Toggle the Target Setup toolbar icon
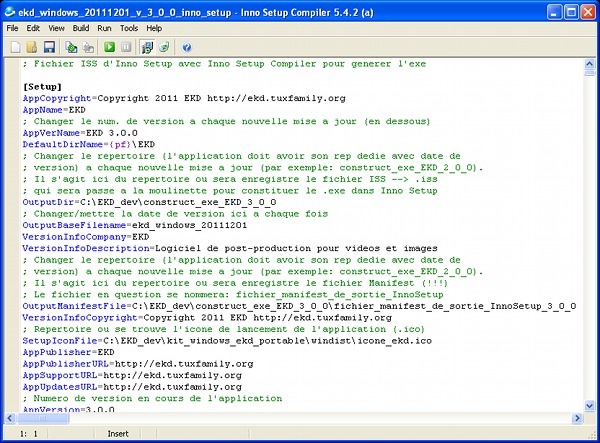600x443 pixels. [x=147, y=47]
